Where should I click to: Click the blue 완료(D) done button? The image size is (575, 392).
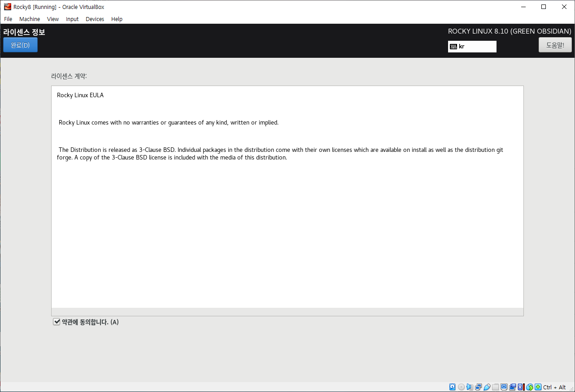point(20,45)
